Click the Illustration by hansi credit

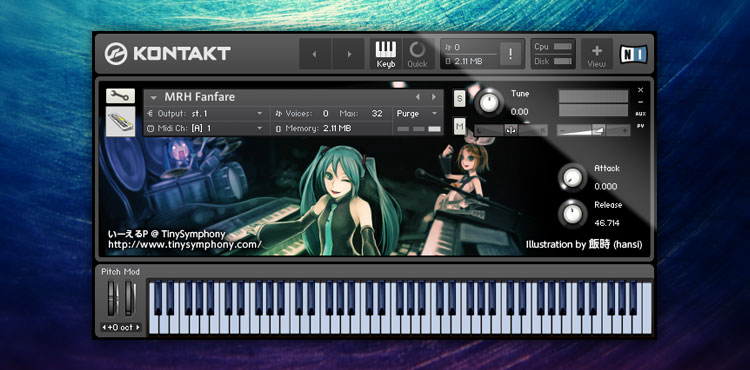point(584,244)
